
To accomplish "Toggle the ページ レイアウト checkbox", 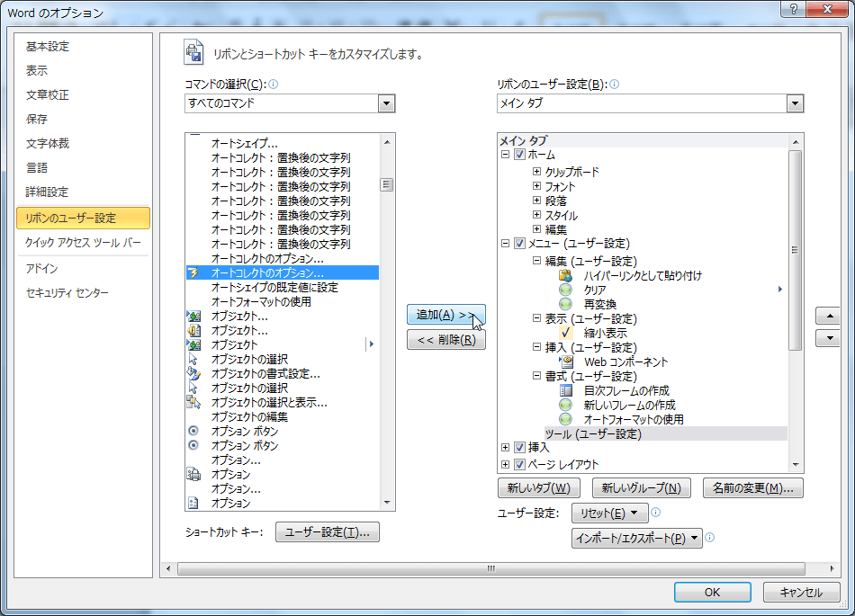I will [x=519, y=465].
